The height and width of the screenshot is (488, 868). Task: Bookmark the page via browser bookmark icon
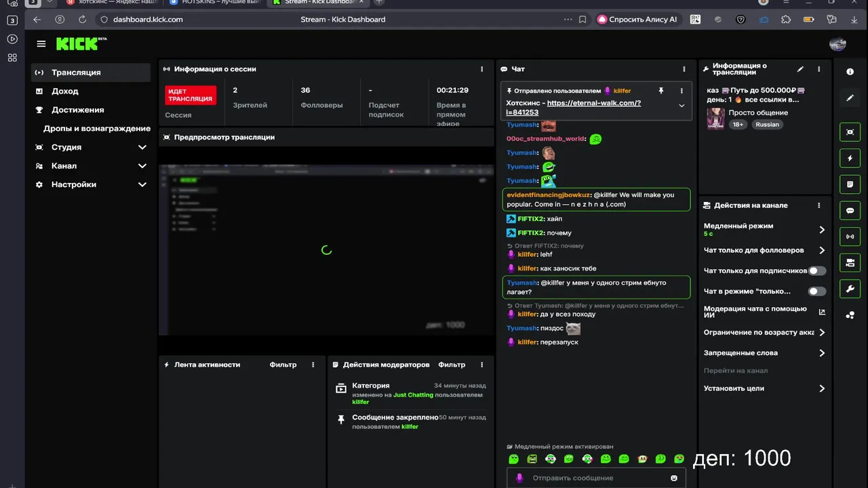583,20
